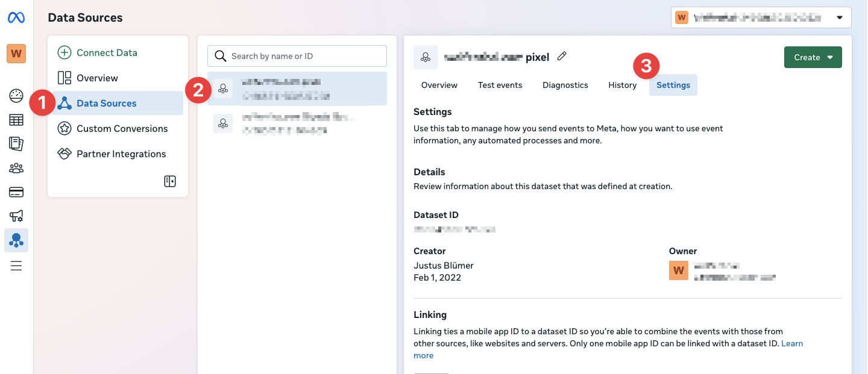Screen dimensions: 868x374
Task: Click Connect Data
Action: point(106,52)
